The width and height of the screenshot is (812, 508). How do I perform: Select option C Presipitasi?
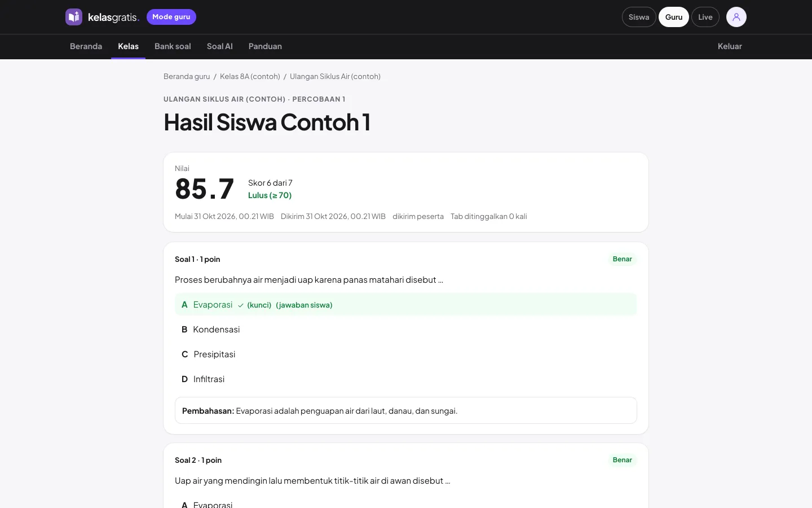(406, 354)
